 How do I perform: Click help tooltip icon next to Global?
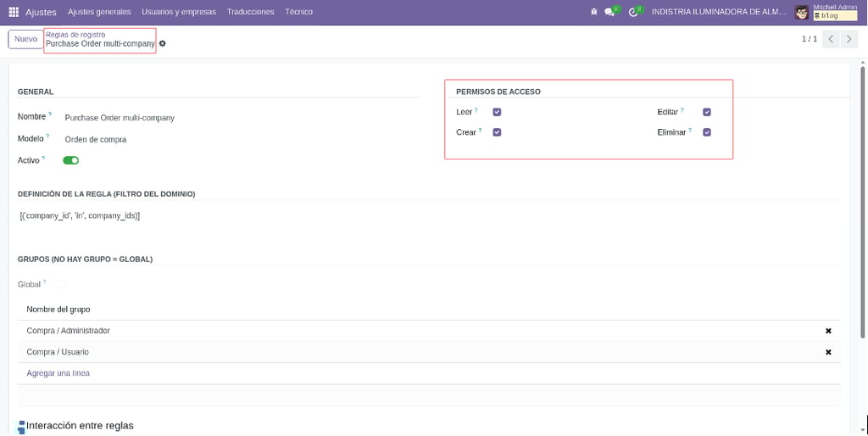(45, 282)
